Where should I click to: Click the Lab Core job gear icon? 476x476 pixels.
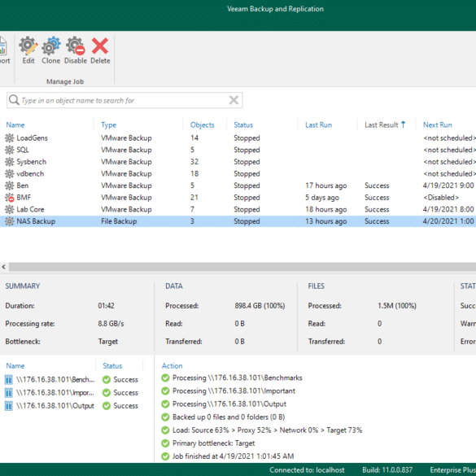10,209
